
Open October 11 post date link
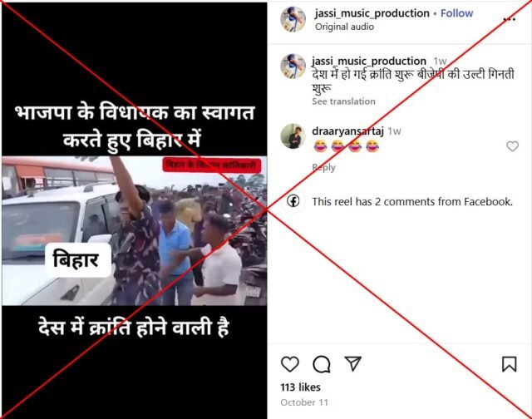tap(304, 402)
